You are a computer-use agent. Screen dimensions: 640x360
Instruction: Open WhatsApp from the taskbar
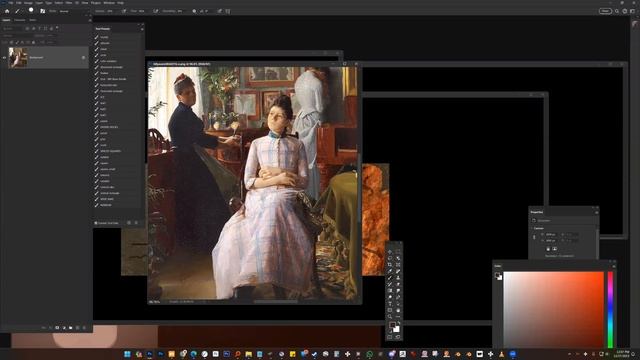pyautogui.click(x=369, y=354)
